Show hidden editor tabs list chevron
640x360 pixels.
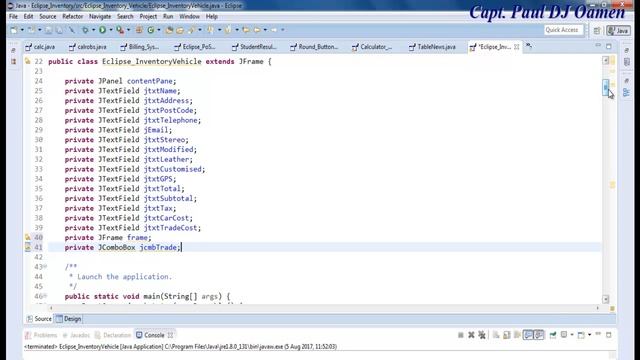tap(529, 46)
